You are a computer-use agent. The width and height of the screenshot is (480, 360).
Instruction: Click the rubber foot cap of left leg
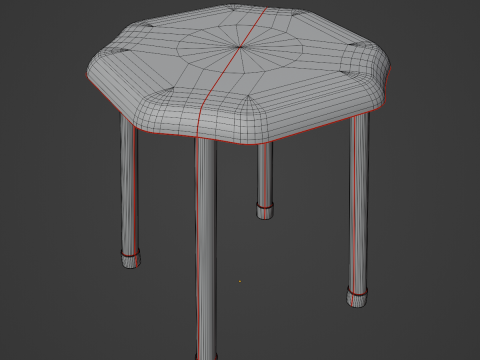[x=131, y=260]
